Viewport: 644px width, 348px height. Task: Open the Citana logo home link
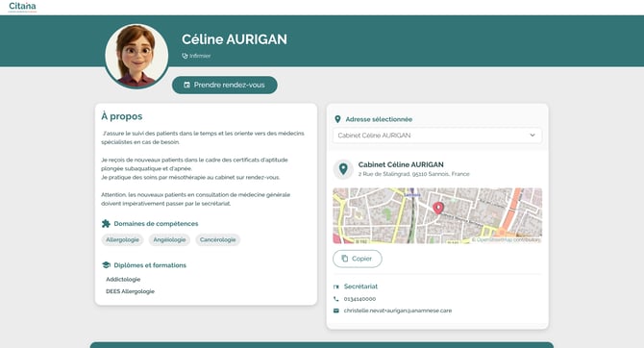pos(23,7)
